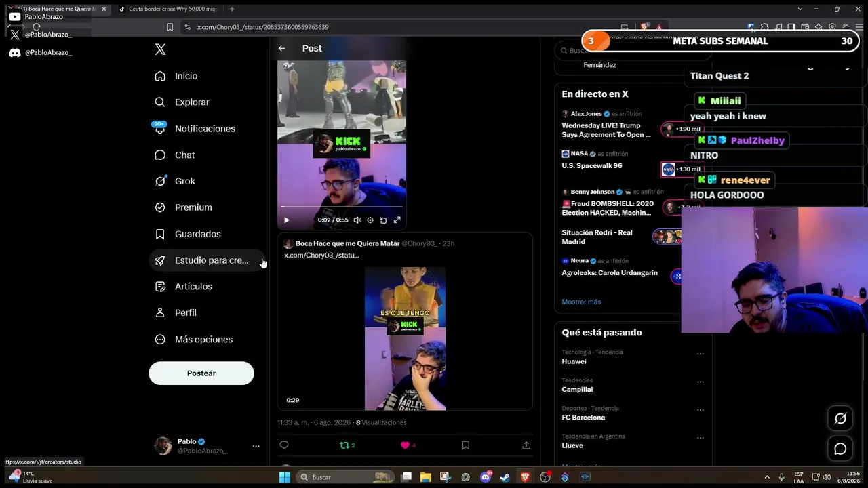Close the Boca Hace que me Quiera tab

coord(104,9)
